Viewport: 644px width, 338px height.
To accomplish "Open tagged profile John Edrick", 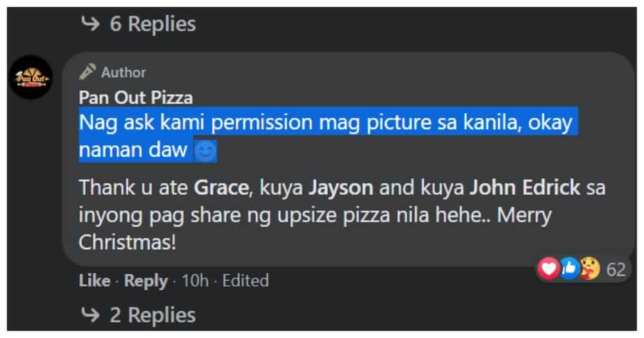I will [x=524, y=188].
